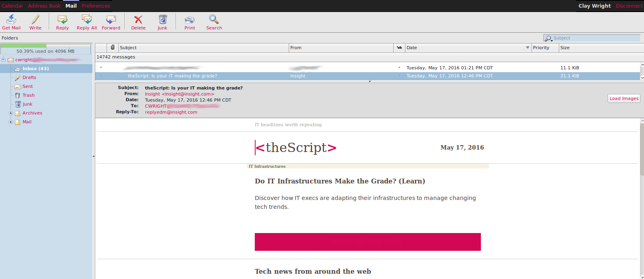
Task: Sort messages by Date column
Action: 464,48
